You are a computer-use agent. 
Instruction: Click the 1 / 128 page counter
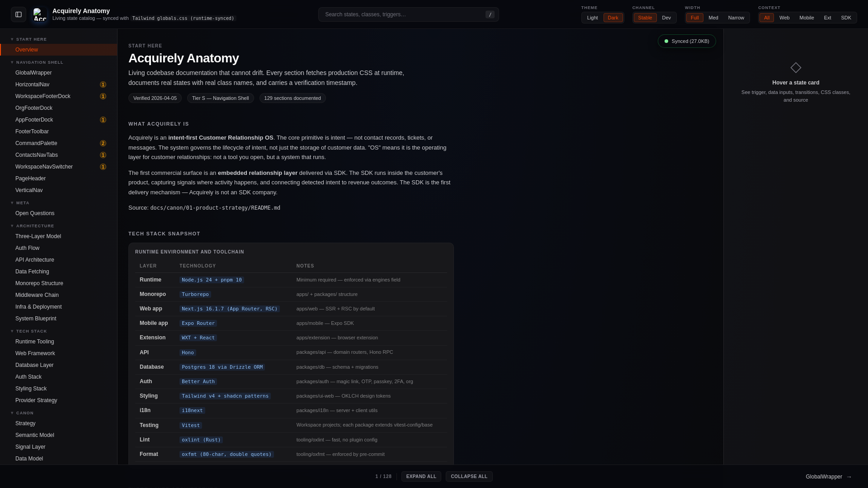pyautogui.click(x=383, y=477)
